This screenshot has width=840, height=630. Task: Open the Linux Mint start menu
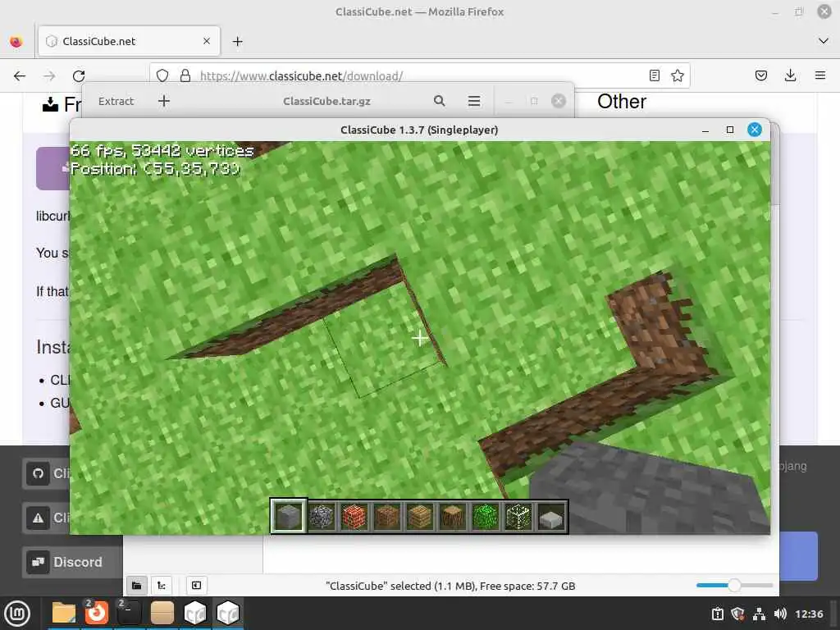coord(18,614)
